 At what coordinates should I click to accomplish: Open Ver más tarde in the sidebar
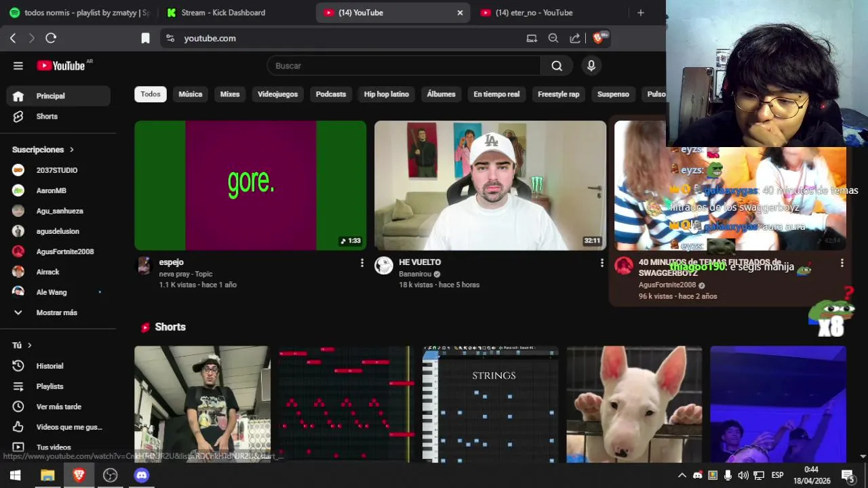coord(58,407)
